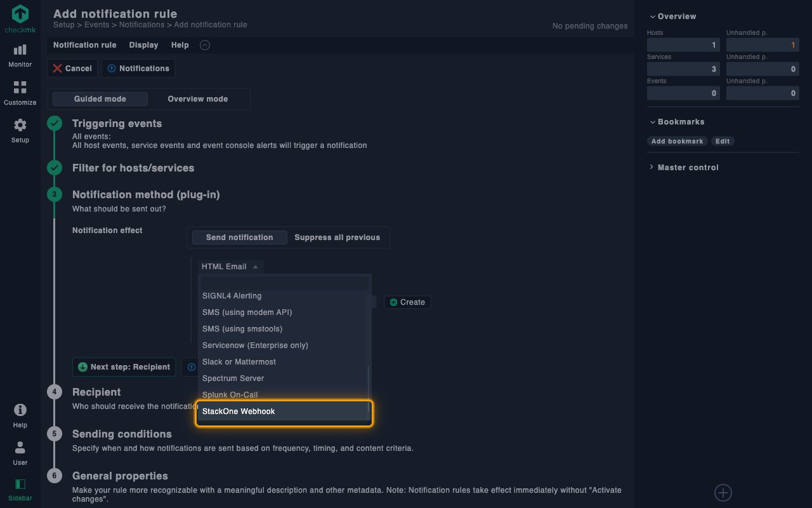Select Splunk On-Call option
Viewport: 812px width, 508px height.
pyautogui.click(x=284, y=395)
